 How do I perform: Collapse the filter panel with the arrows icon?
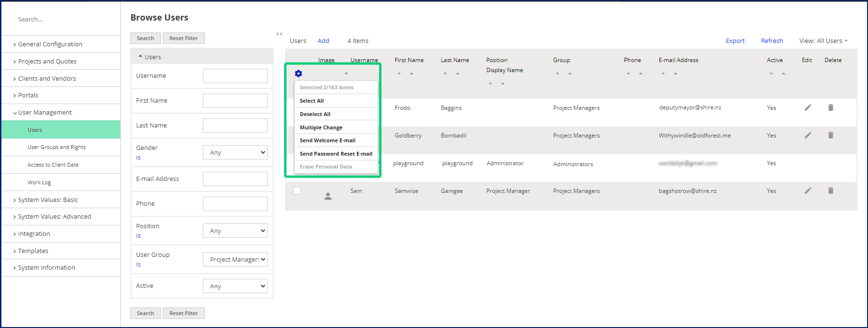[x=279, y=34]
